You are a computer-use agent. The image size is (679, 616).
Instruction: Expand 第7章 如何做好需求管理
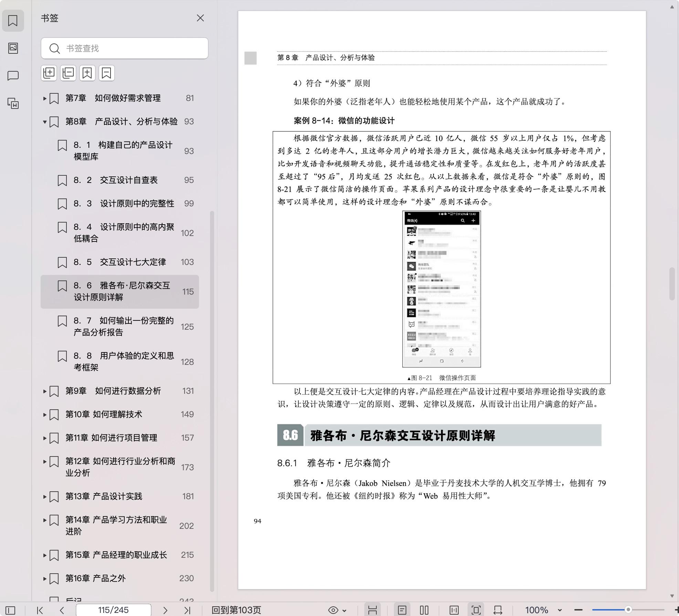pyautogui.click(x=45, y=99)
